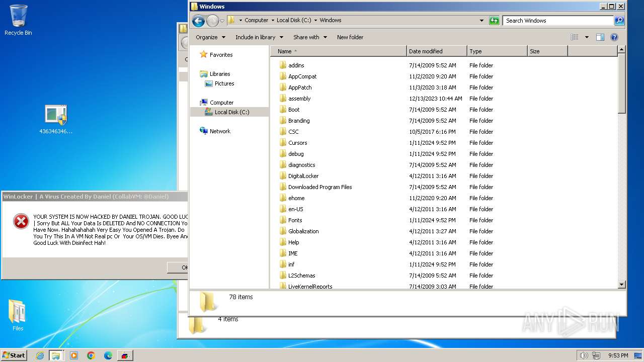The image size is (644, 362).
Task: Open Include in library dropdown
Action: click(259, 37)
